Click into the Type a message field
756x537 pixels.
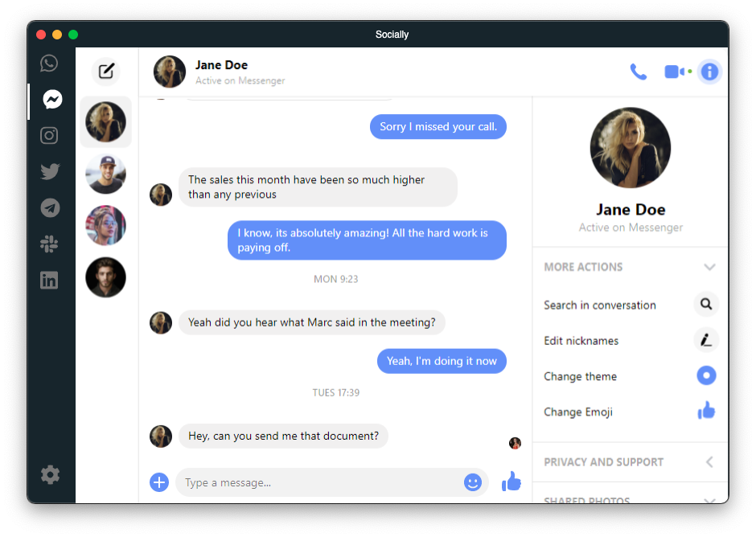coord(332,482)
